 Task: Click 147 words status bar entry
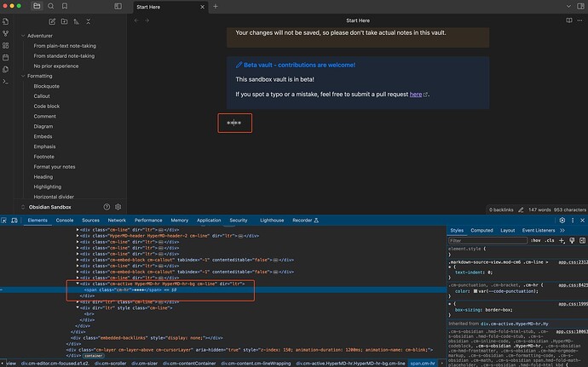539,210
